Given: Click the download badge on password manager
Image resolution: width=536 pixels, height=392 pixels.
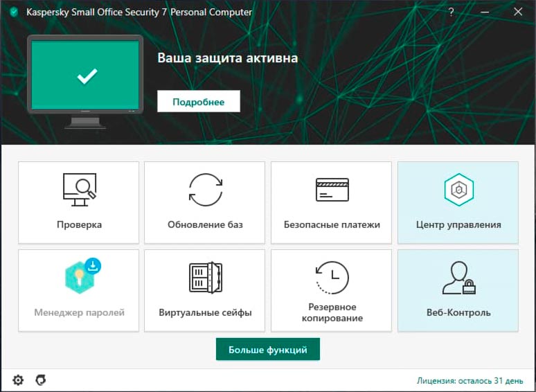Looking at the screenshot, I should (x=93, y=265).
